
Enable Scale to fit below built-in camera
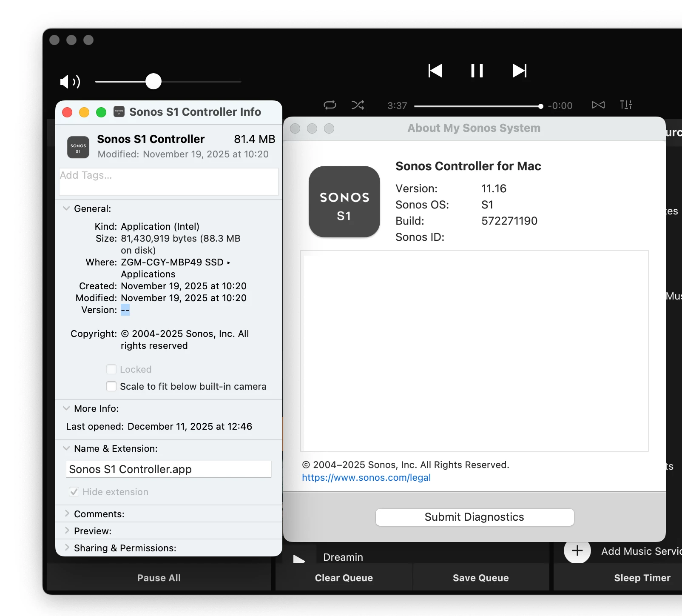point(111,386)
